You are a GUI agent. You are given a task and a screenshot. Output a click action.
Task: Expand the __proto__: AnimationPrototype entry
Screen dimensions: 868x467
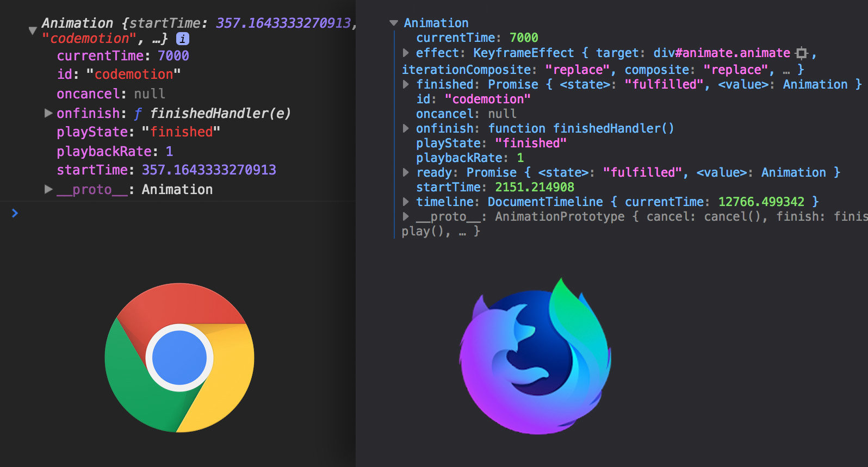tap(406, 216)
